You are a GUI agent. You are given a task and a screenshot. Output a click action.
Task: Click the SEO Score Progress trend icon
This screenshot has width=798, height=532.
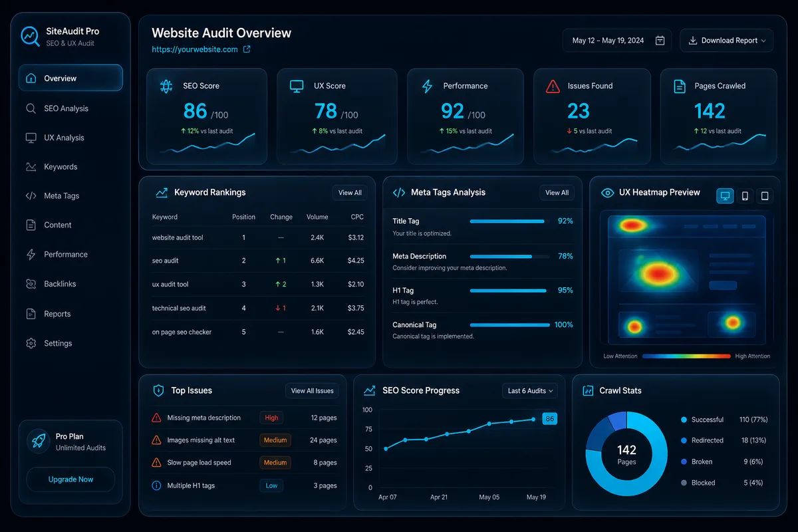[370, 391]
